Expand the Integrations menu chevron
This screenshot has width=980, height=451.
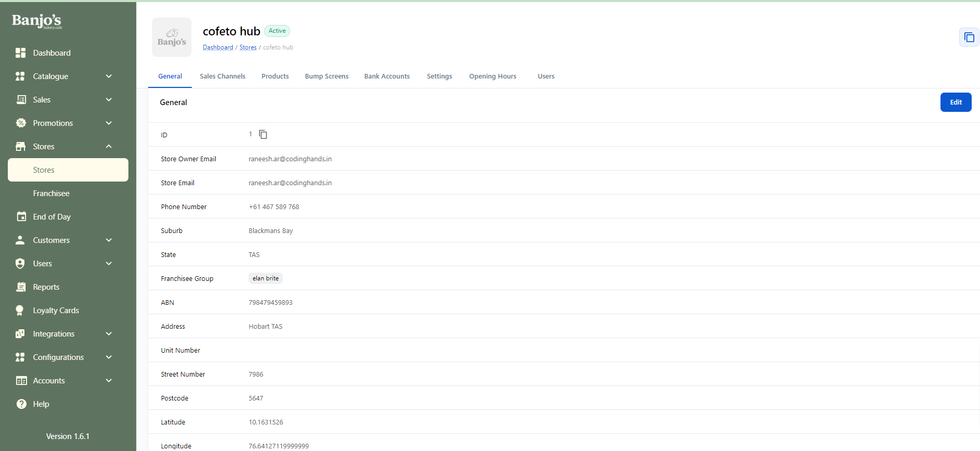[109, 334]
